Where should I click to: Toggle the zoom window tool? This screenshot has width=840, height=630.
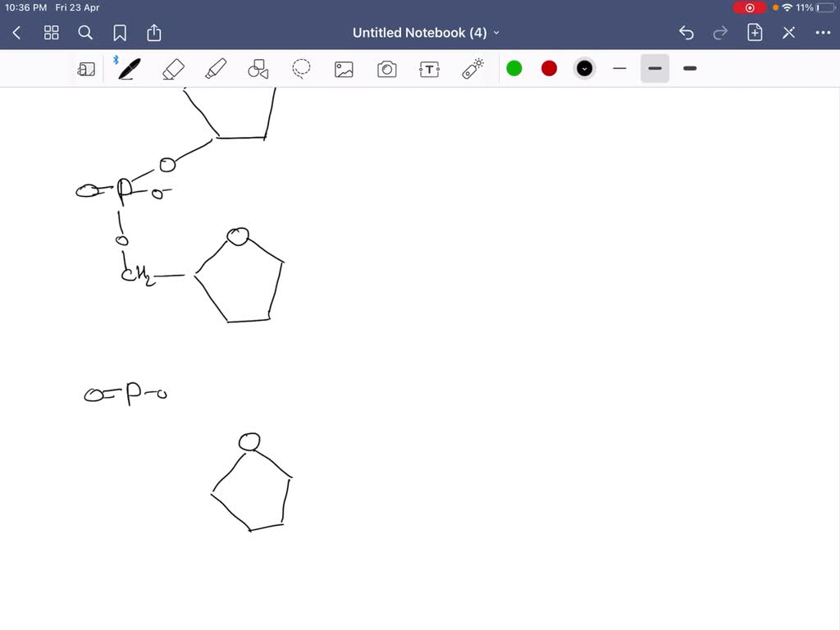tap(86, 69)
